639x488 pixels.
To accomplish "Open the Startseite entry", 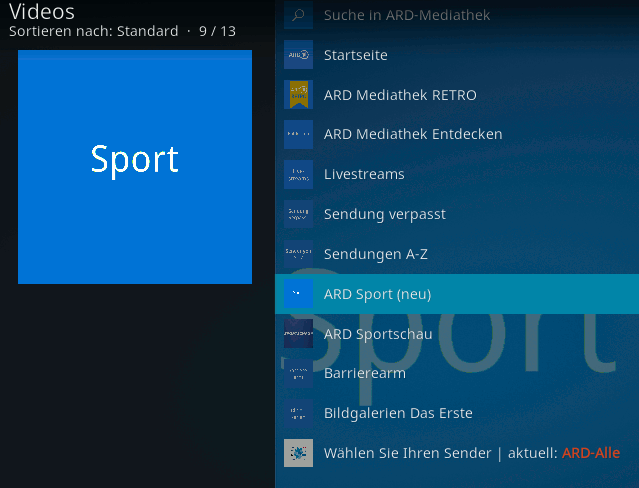I will point(457,55).
